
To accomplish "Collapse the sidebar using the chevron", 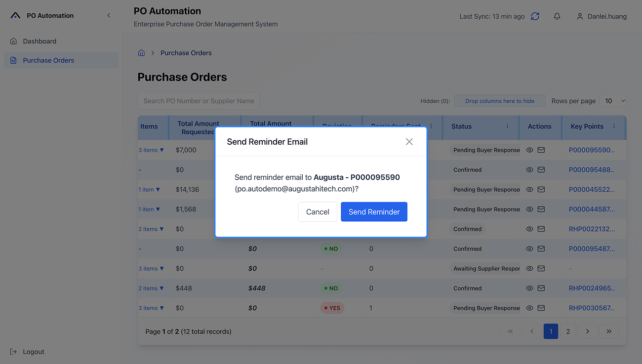I will pos(109,15).
